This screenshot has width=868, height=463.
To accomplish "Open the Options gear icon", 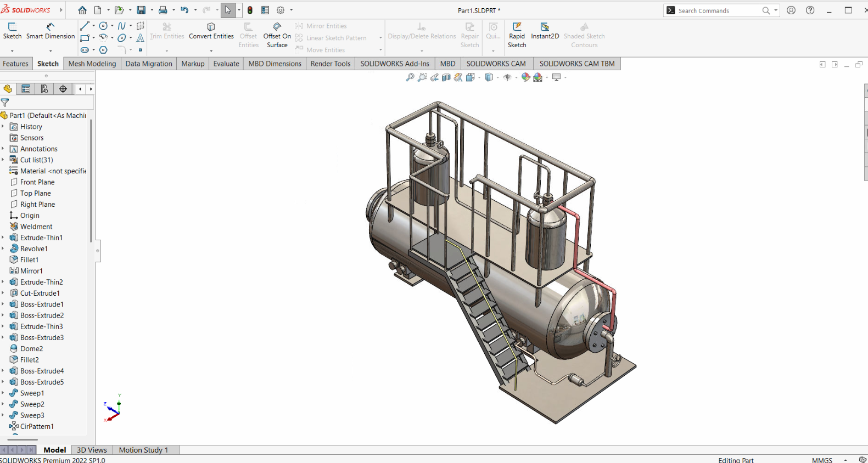I will pyautogui.click(x=281, y=10).
